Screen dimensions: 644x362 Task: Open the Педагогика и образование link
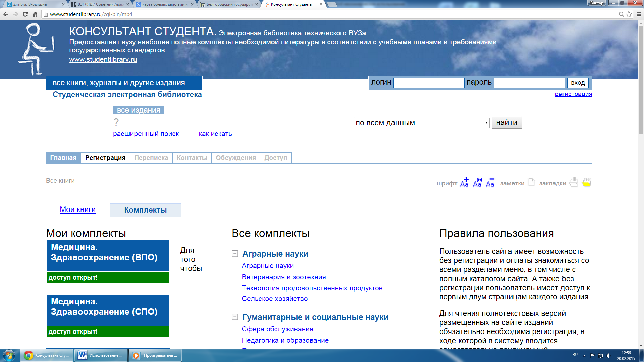pos(285,340)
